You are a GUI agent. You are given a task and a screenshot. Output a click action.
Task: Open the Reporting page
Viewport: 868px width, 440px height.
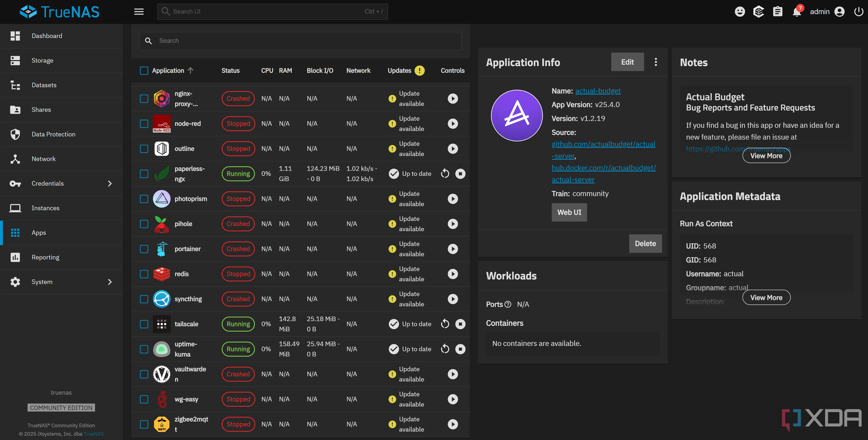pos(61,257)
